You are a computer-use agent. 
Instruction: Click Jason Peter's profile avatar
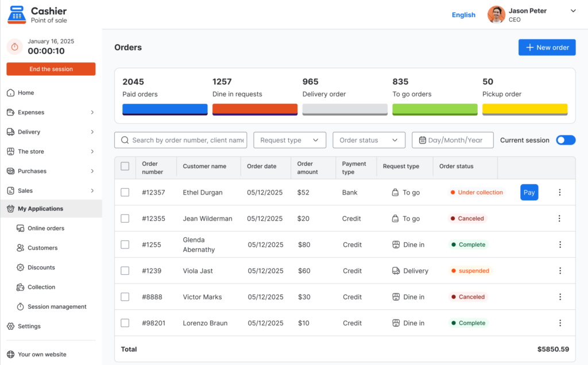tap(496, 14)
